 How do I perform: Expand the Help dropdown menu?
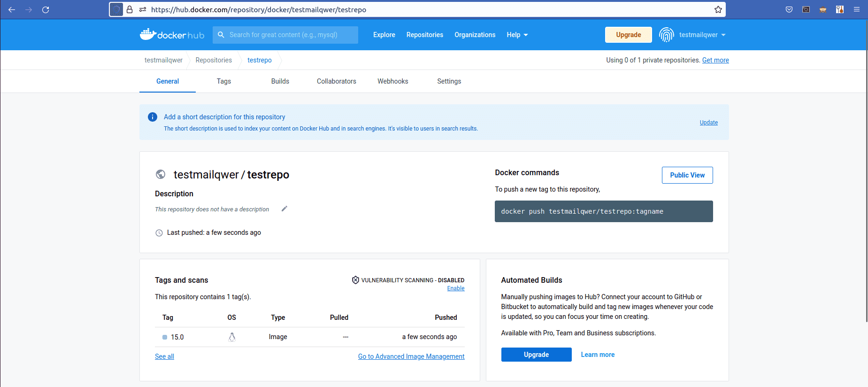click(x=517, y=35)
